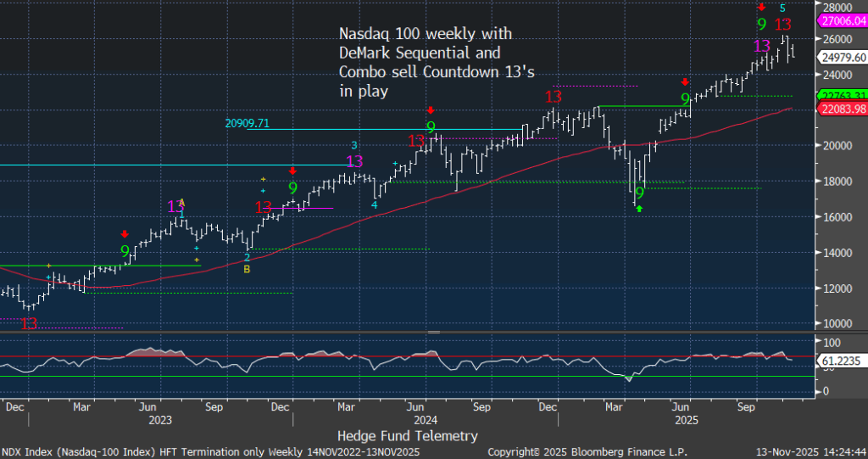The image size is (868, 459).
Task: Select the cyan 20909.71 level label
Action: (x=246, y=123)
